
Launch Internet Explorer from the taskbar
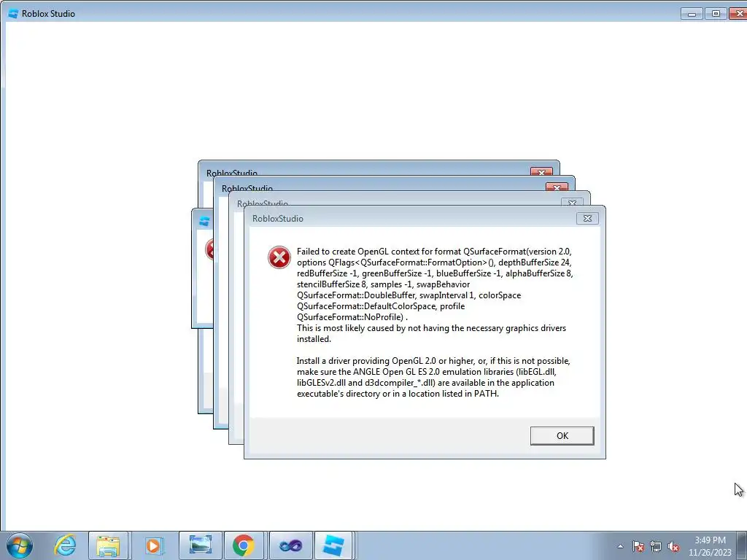(x=65, y=545)
